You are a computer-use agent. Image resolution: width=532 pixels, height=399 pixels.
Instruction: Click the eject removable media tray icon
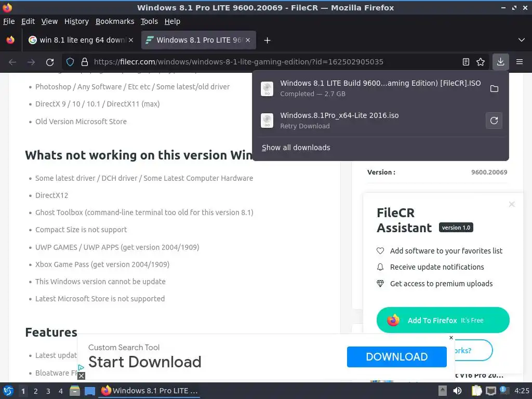point(443,391)
